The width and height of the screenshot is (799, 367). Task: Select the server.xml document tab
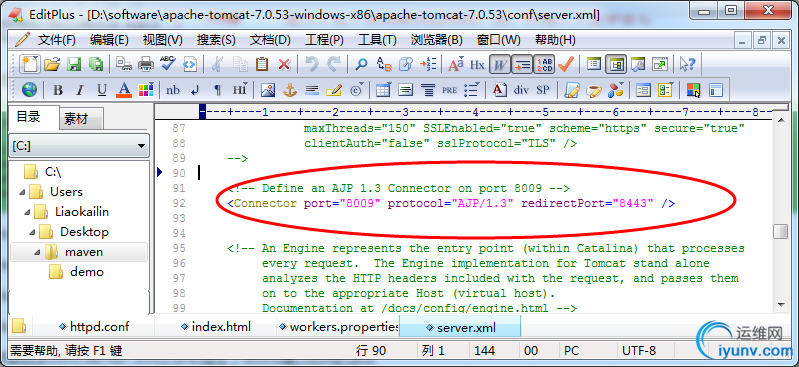460,328
